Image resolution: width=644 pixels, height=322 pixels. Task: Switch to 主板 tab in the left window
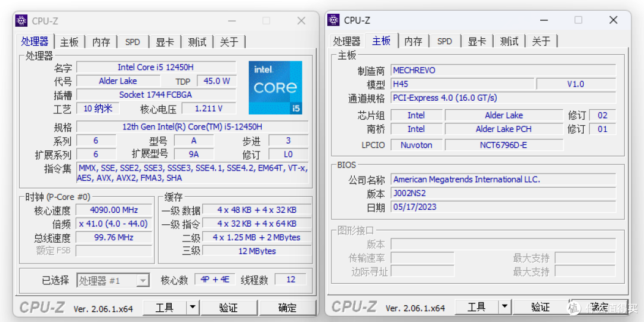point(69,42)
